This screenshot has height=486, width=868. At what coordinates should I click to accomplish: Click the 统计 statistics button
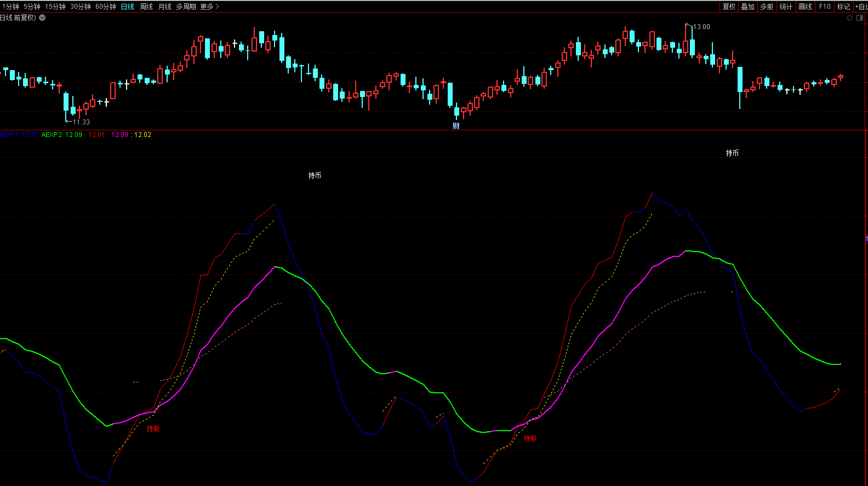pyautogui.click(x=786, y=7)
